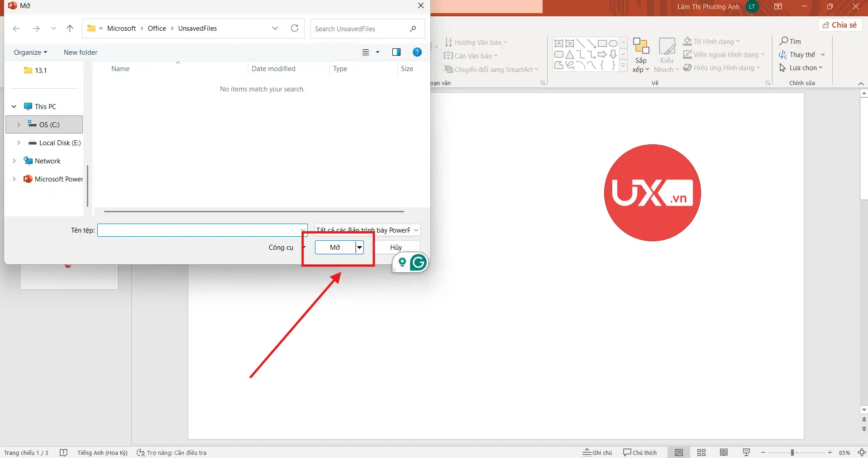Open Chuyển đổi sang SmartArt menu

tap(491, 69)
